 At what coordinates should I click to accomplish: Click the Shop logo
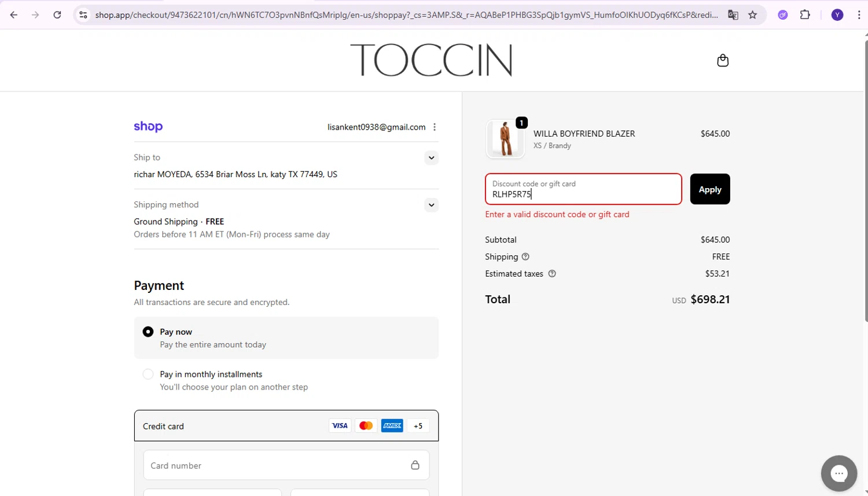coord(148,127)
